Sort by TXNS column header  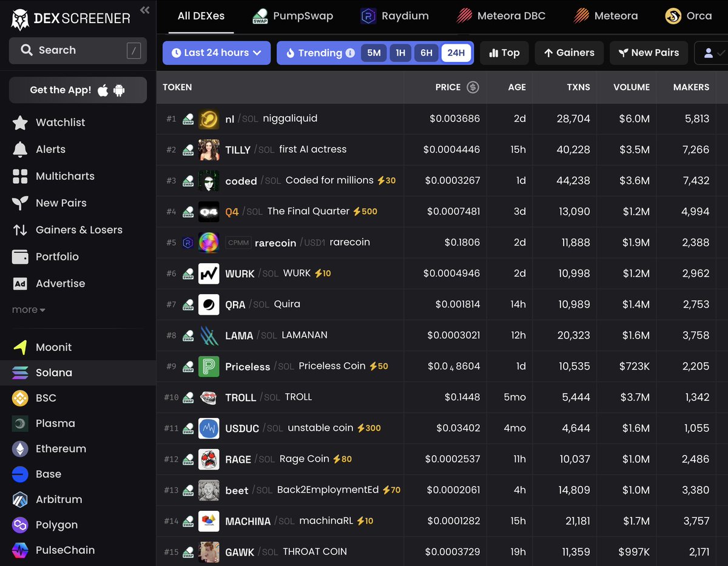578,87
